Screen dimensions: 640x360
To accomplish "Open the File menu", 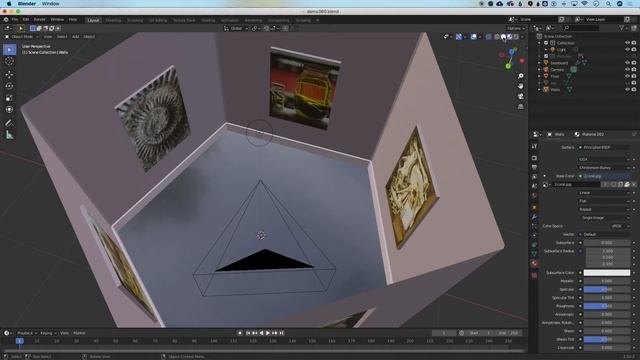I will [15, 20].
